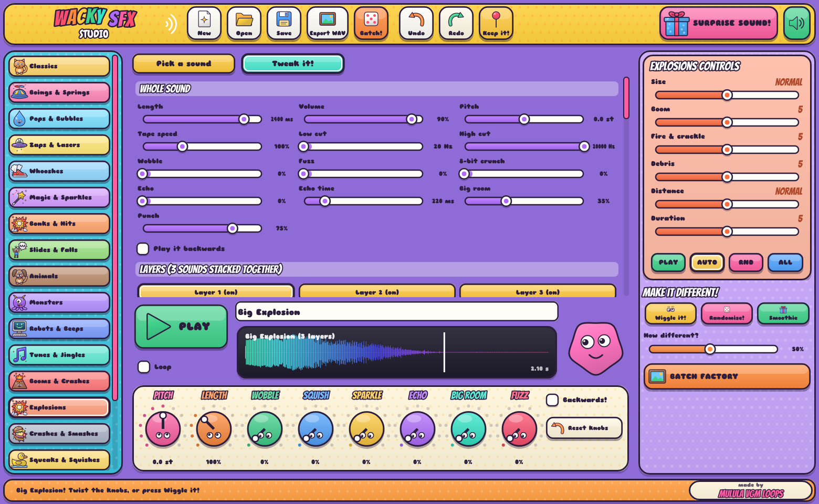Choose the Zaps & Lasers category
819x504 pixels.
point(59,145)
